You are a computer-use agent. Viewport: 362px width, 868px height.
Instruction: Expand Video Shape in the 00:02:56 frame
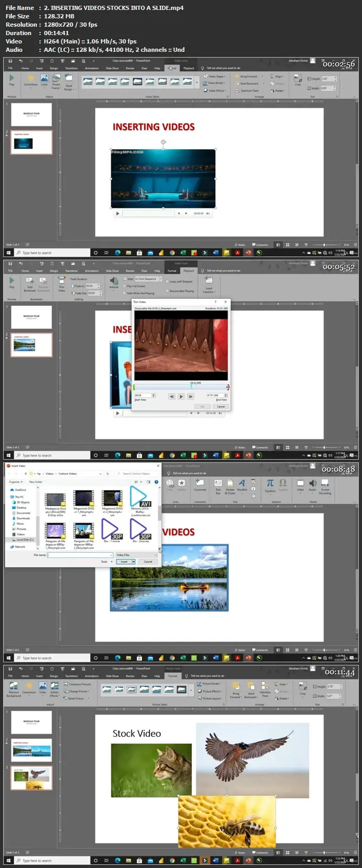215,76
